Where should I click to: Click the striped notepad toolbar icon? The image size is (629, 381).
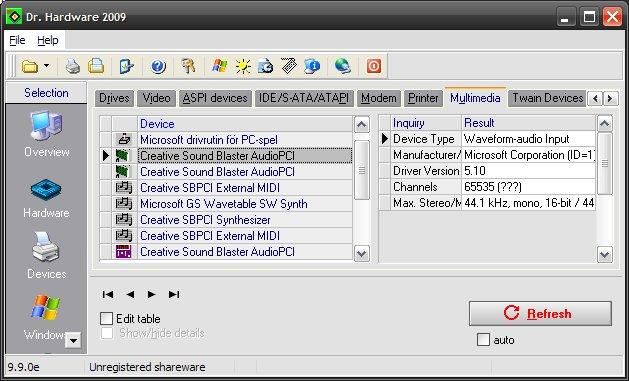pyautogui.click(x=289, y=66)
